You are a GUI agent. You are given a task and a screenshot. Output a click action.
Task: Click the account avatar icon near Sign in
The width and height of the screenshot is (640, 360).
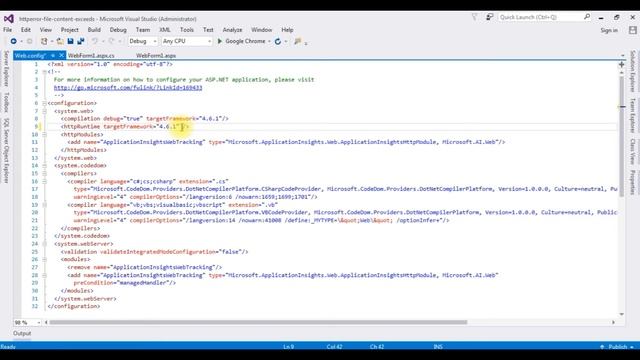(x=633, y=30)
